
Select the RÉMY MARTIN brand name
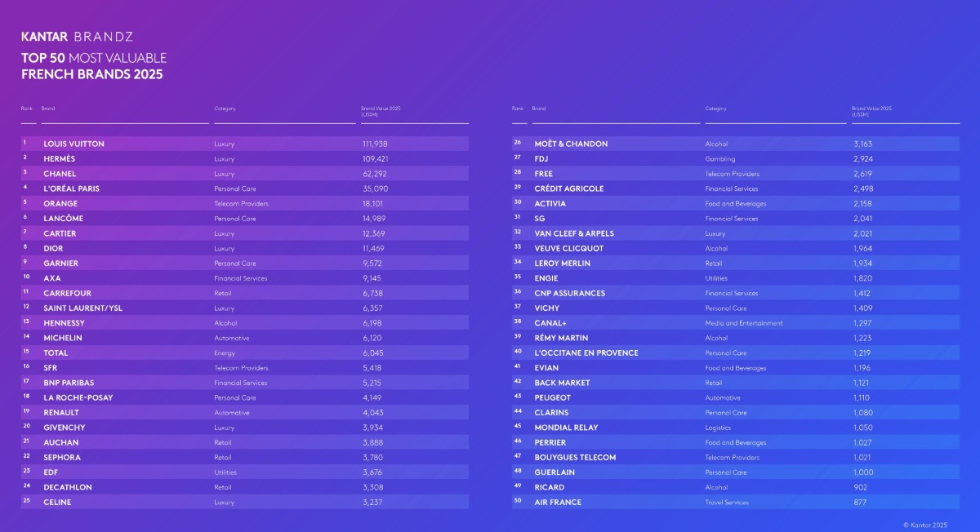(561, 338)
